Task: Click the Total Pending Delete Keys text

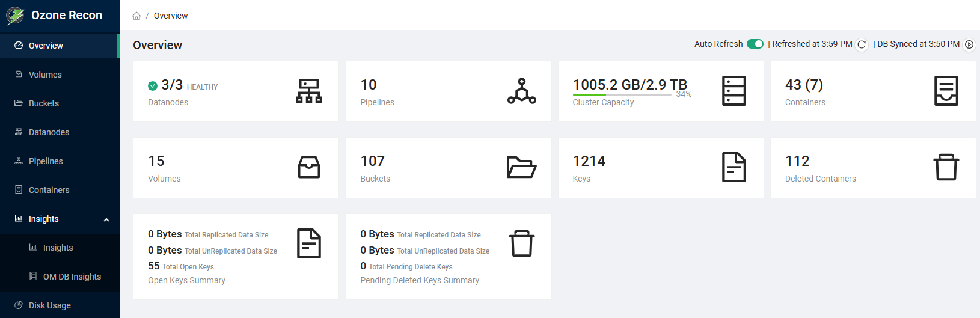Action: tap(411, 267)
